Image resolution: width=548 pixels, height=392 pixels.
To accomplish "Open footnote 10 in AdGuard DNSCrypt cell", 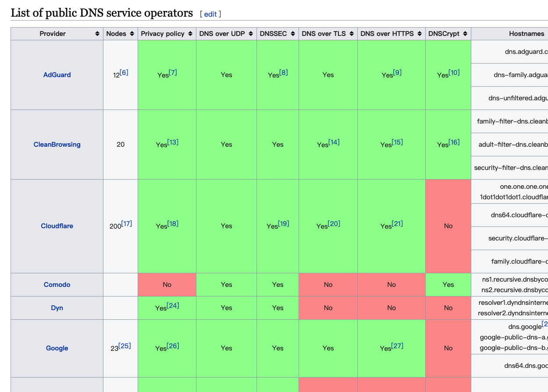I will coord(454,72).
